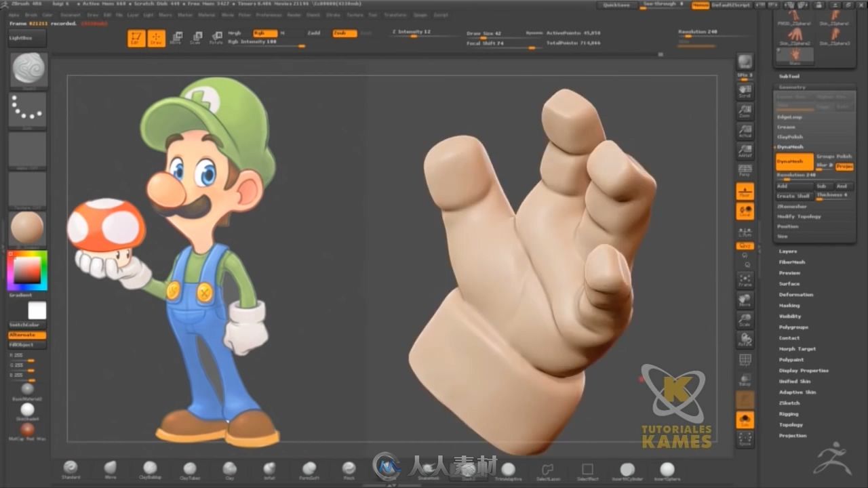Screen dimensions: 868x488
Task: Click the AAHalf icon
Action: point(745,150)
